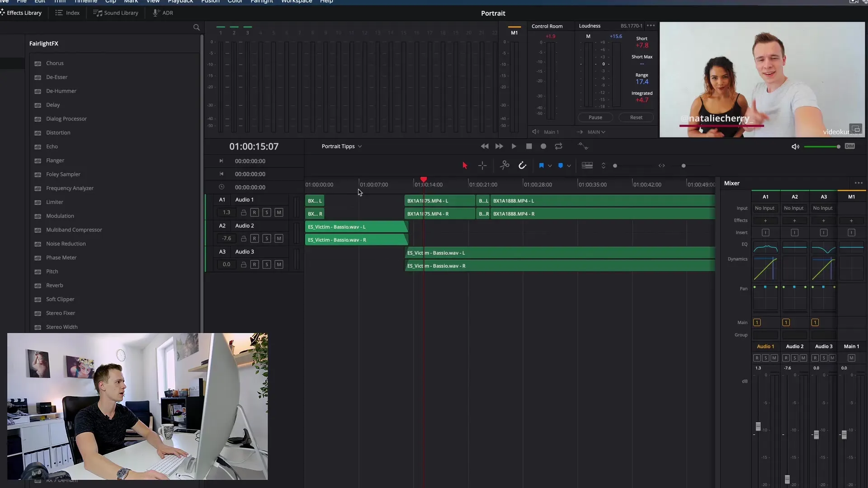This screenshot has height=488, width=868.
Task: Open A3 input No Input dropdown
Action: coord(823,208)
